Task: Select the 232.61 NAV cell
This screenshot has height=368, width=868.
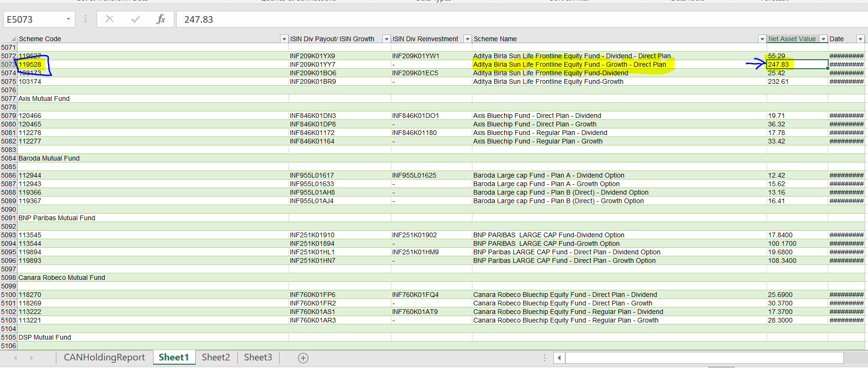Action: tap(797, 81)
